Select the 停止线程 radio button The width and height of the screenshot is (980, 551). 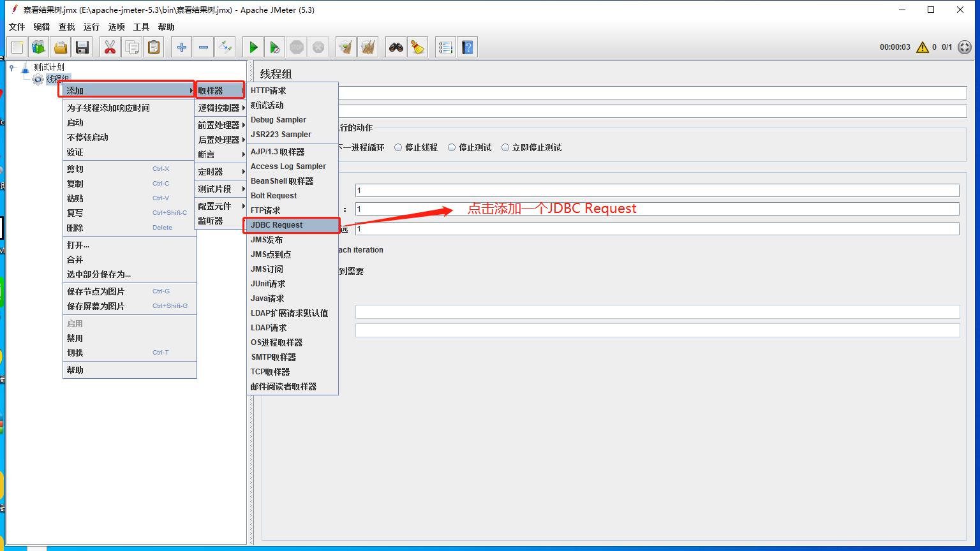pos(416,147)
